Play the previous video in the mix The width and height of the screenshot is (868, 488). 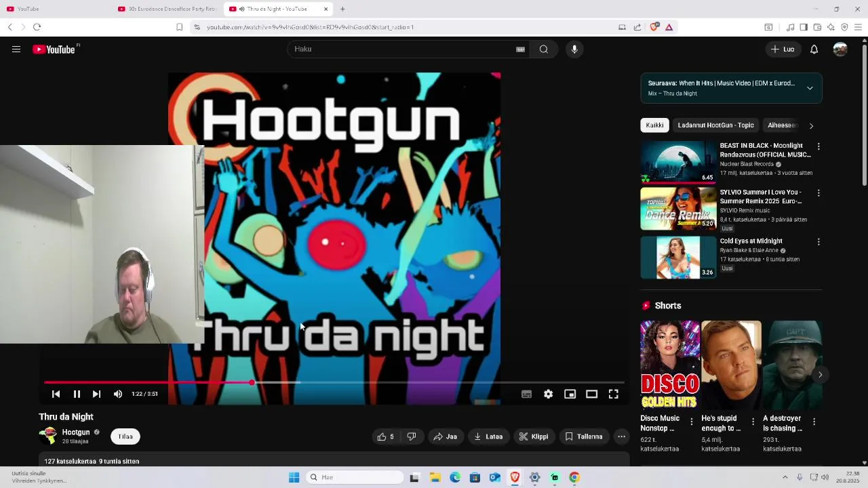point(56,394)
